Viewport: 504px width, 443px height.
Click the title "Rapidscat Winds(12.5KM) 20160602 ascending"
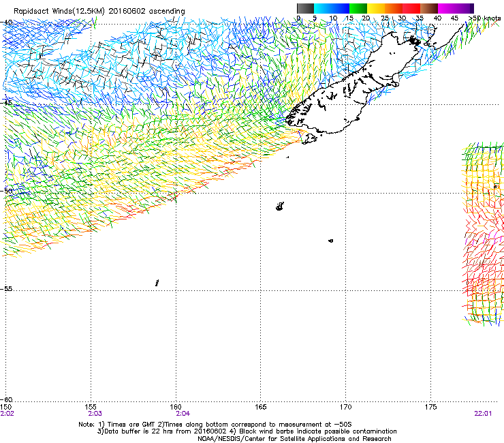[x=99, y=12]
